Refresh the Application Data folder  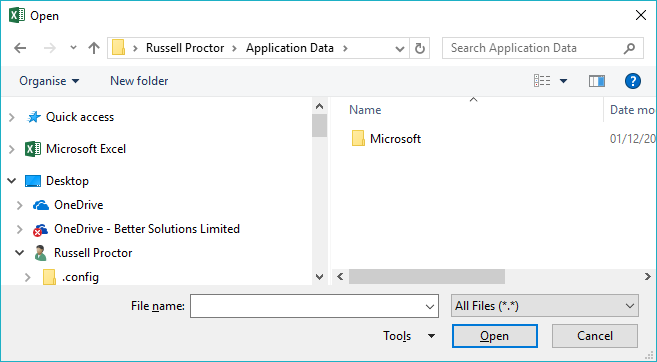[419, 49]
